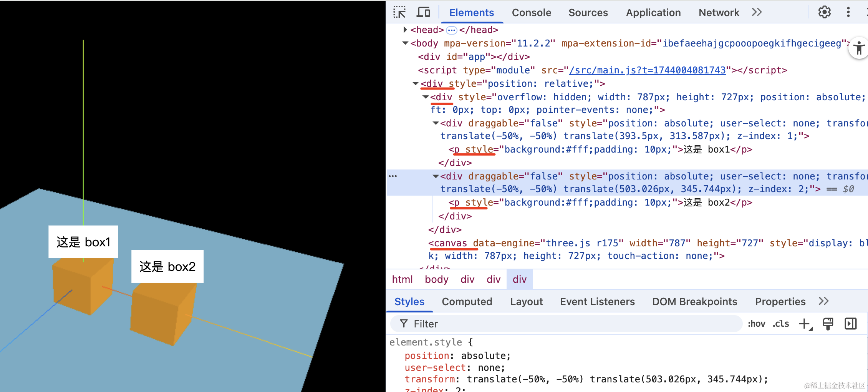Collapse the overflow hidden div node
Viewport: 868px width, 392px height.
(x=425, y=97)
